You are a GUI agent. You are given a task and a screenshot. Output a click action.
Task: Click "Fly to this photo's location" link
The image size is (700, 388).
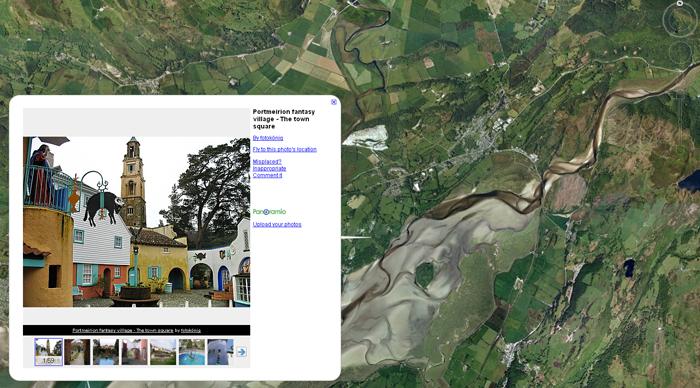point(284,150)
